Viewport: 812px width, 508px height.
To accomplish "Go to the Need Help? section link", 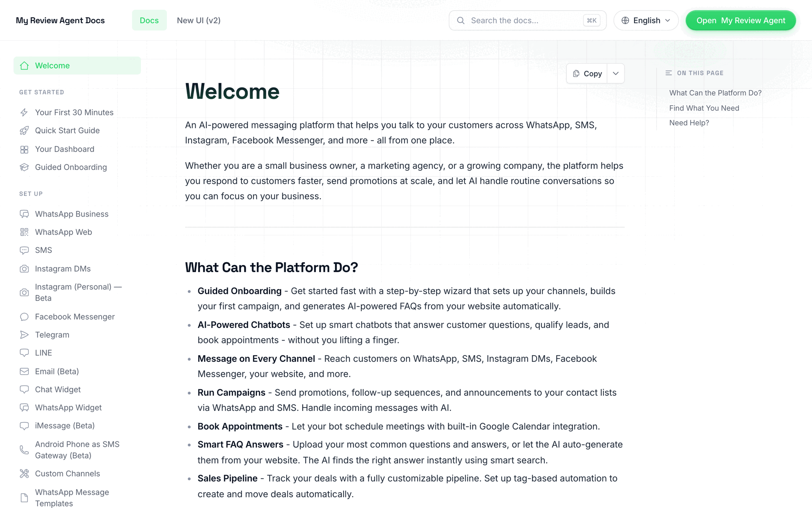I will point(689,123).
